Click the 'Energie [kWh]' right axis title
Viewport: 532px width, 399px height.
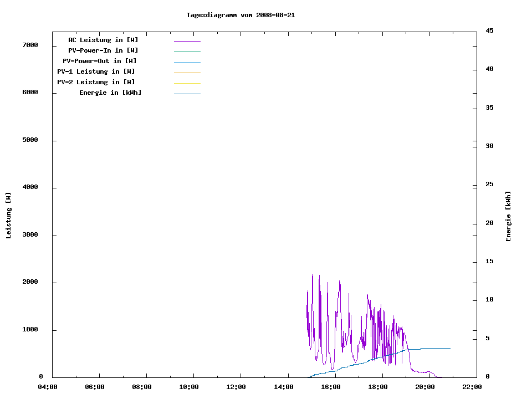pos(509,216)
